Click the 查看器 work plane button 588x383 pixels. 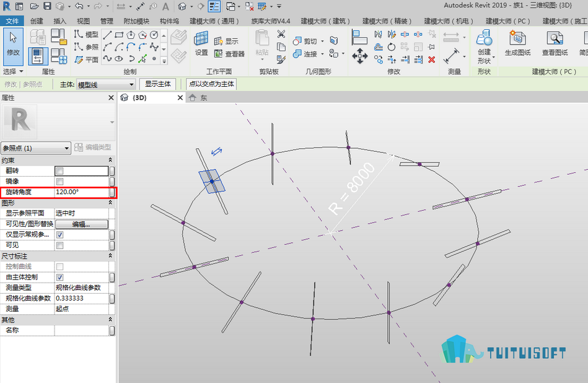(229, 54)
